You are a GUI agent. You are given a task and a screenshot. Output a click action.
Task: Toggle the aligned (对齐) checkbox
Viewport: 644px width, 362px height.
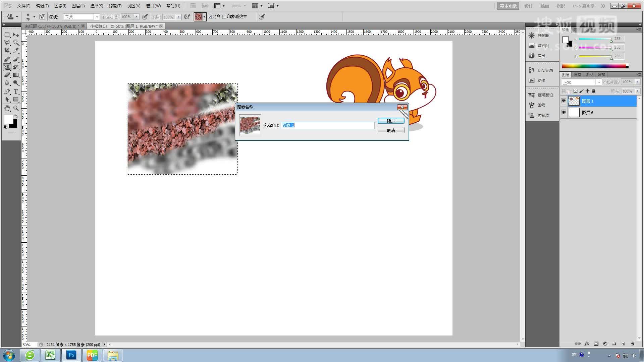[x=210, y=17]
